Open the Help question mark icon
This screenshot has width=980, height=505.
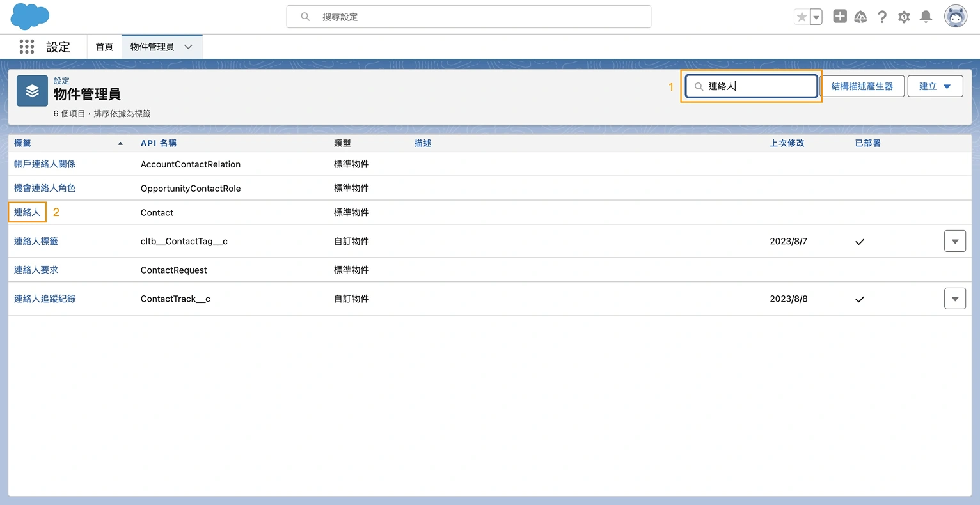click(x=882, y=17)
